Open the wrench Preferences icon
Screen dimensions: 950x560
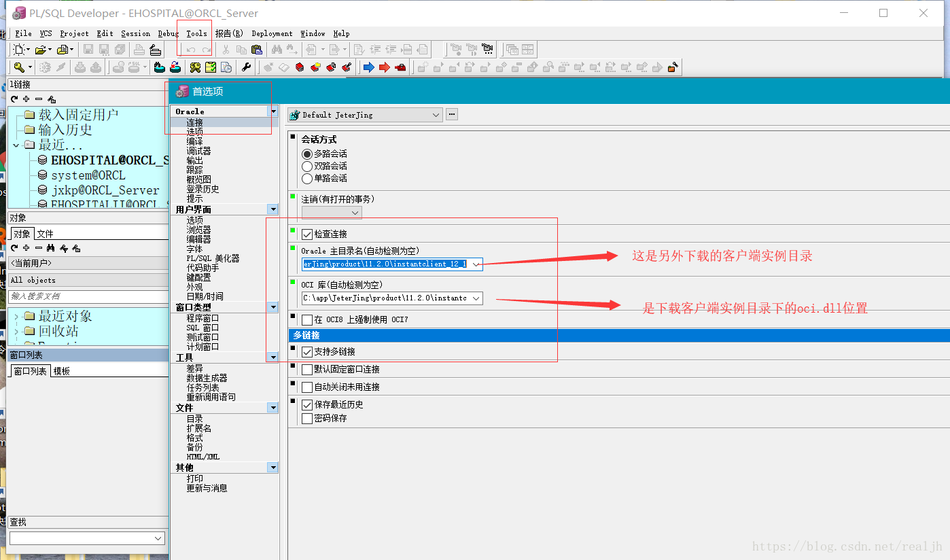(247, 67)
